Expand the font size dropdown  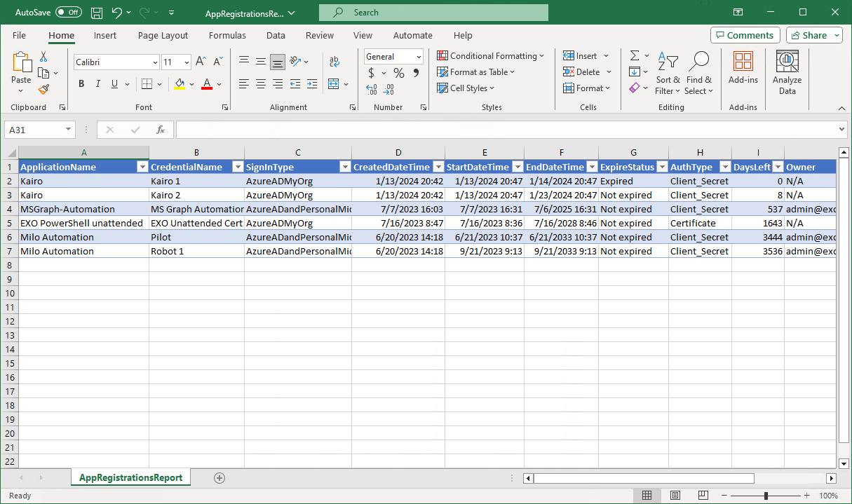pos(186,62)
